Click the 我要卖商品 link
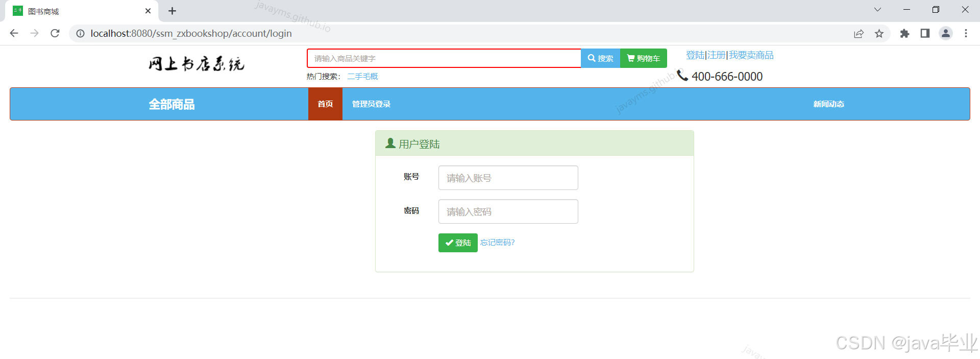 pos(751,55)
